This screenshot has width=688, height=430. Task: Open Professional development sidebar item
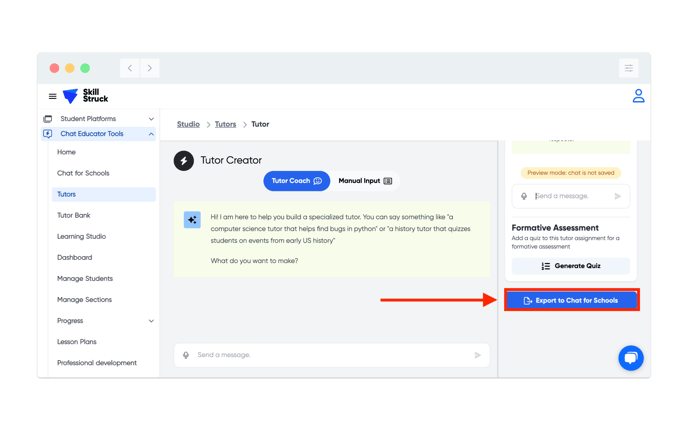pyautogui.click(x=97, y=363)
